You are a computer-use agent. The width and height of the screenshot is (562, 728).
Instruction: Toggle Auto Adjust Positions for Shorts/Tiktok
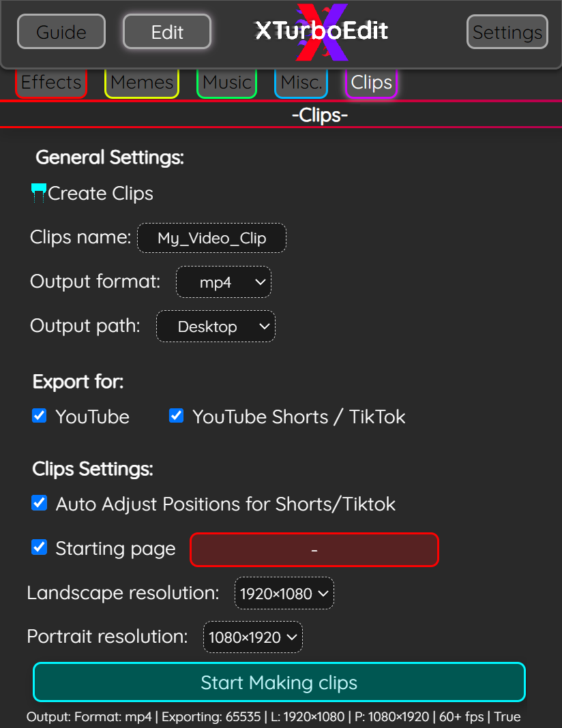[39, 503]
